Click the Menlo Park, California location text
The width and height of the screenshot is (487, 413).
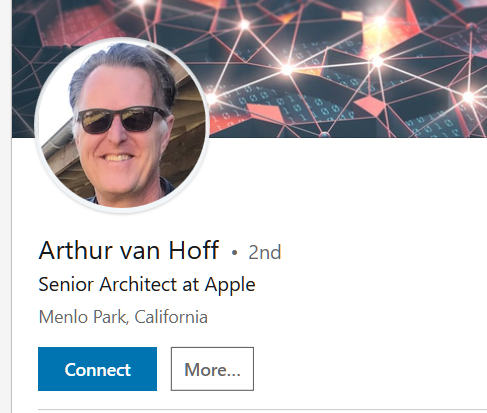click(x=123, y=317)
